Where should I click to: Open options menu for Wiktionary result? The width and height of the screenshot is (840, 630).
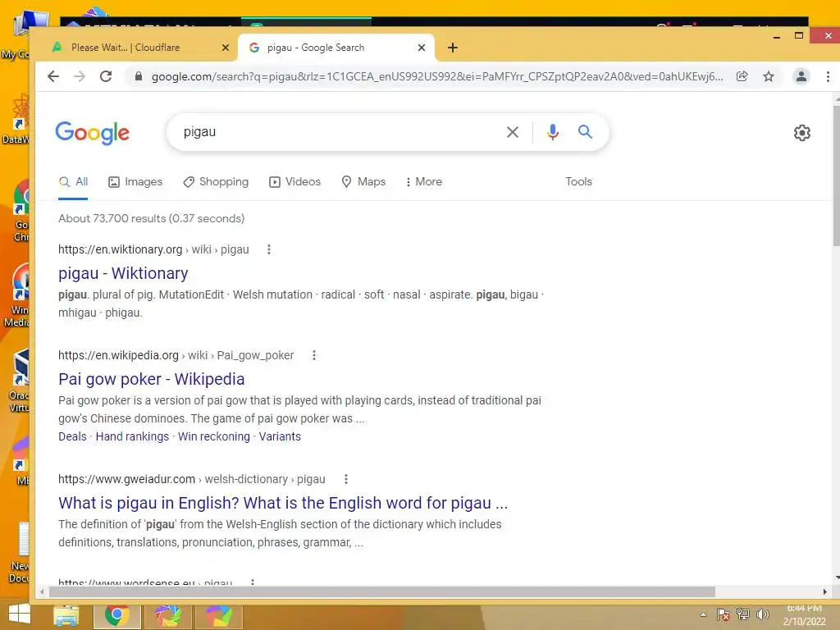[x=269, y=249]
